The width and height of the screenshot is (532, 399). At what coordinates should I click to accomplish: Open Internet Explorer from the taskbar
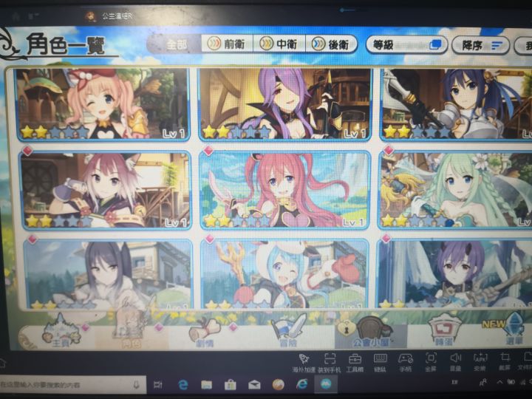point(302,384)
